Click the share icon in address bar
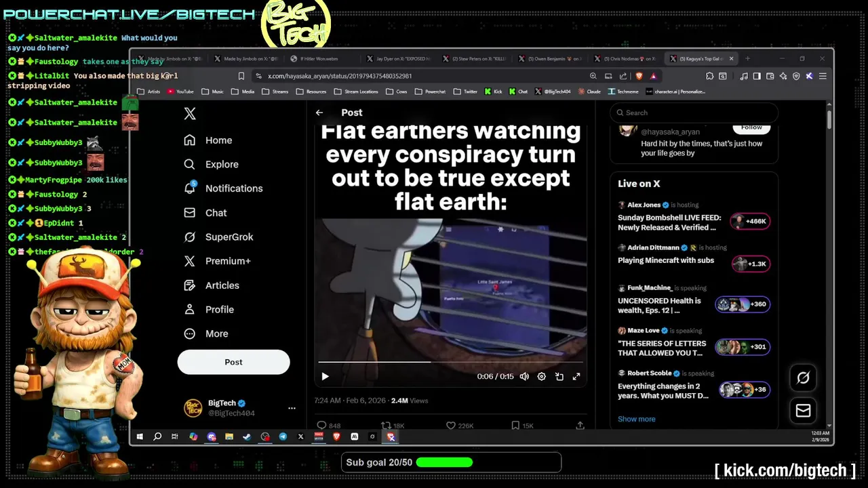This screenshot has height=488, width=868. pyautogui.click(x=623, y=76)
